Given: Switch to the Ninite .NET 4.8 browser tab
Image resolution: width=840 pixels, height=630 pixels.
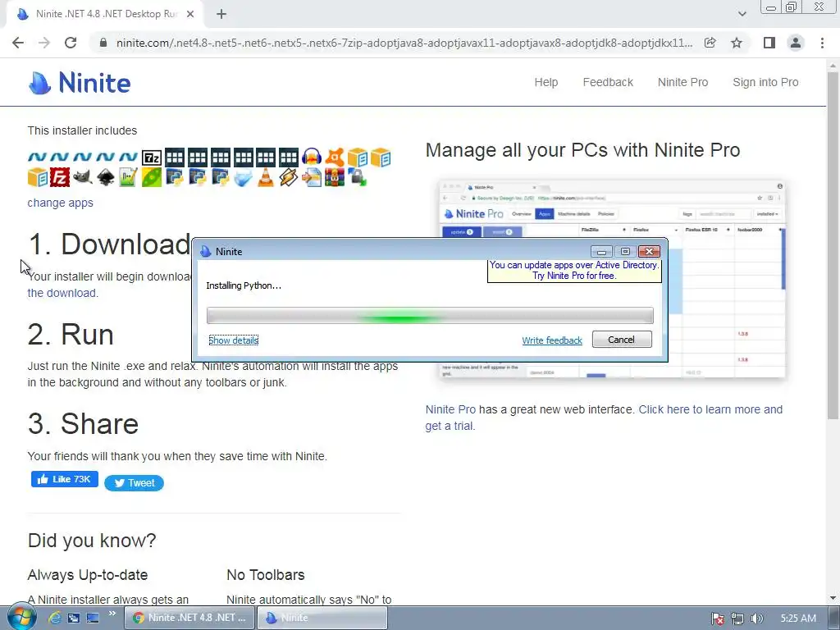Looking at the screenshot, I should pos(106,15).
